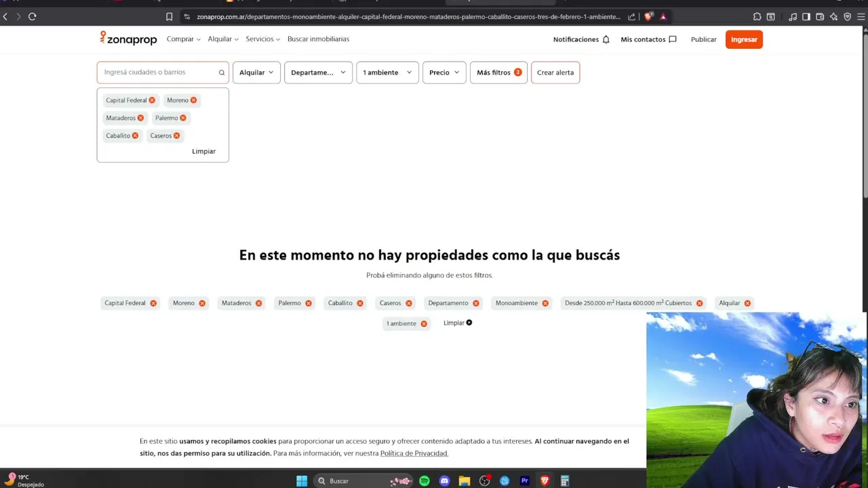Click browser reload button

tap(32, 16)
